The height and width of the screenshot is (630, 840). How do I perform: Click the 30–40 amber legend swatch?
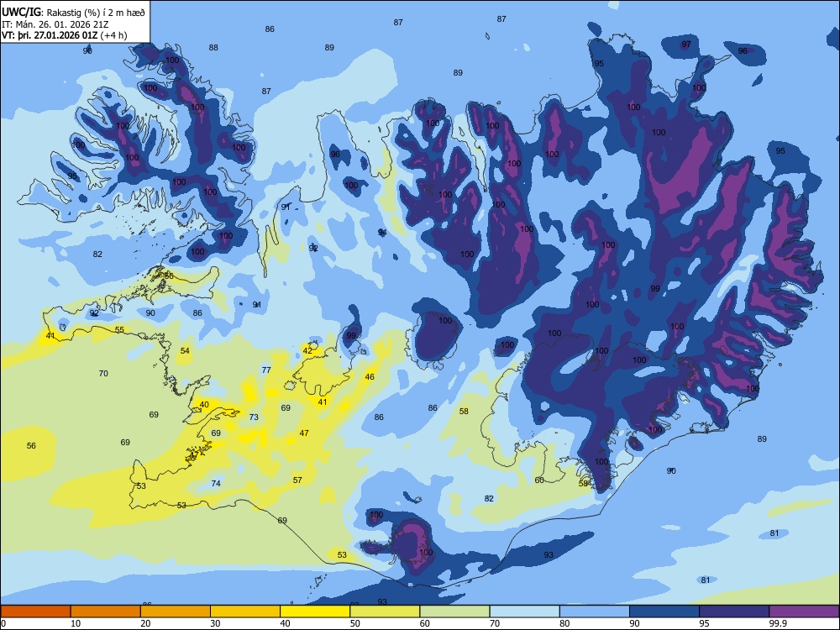[245, 612]
